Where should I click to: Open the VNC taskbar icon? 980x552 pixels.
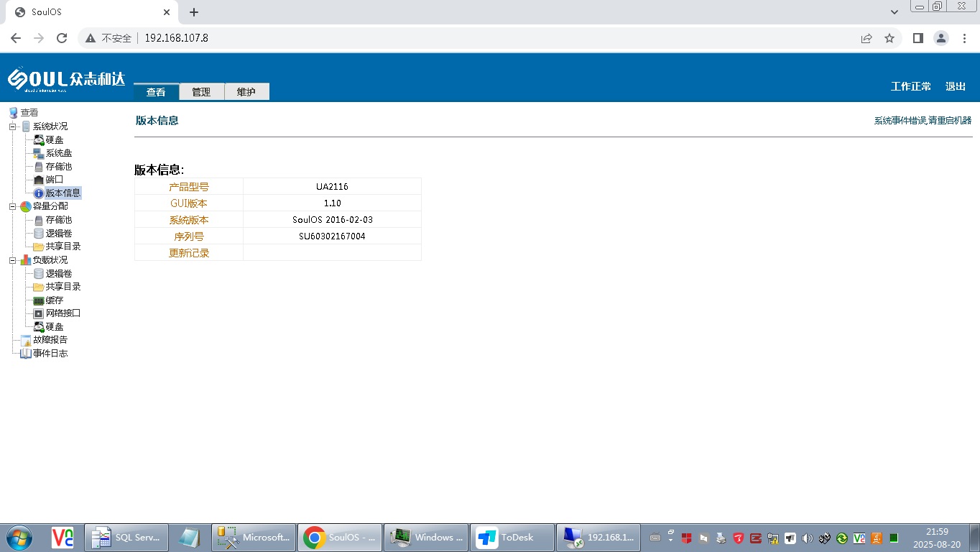point(63,538)
